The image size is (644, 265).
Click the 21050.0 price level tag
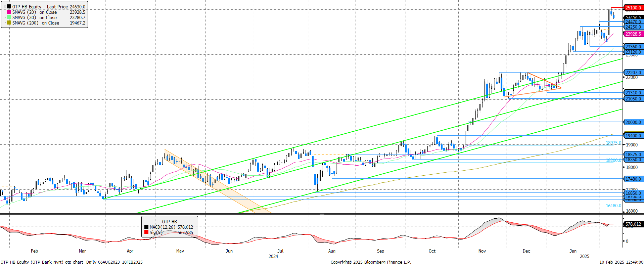[633, 99]
